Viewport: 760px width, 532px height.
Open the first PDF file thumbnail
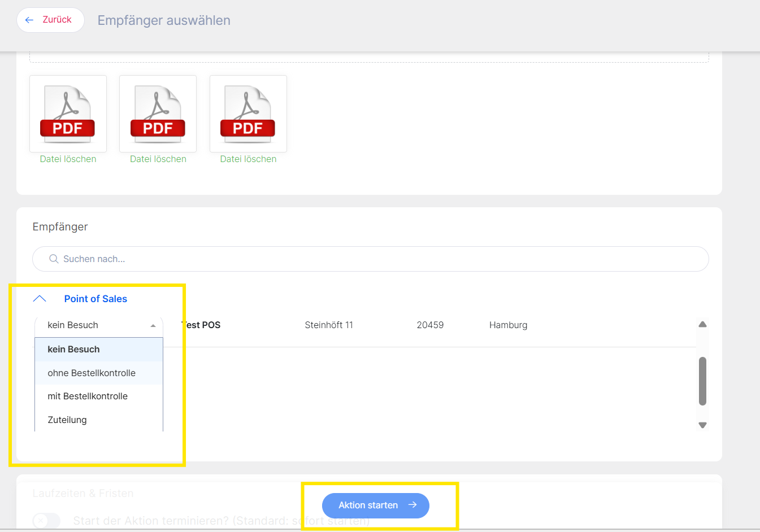(x=68, y=114)
